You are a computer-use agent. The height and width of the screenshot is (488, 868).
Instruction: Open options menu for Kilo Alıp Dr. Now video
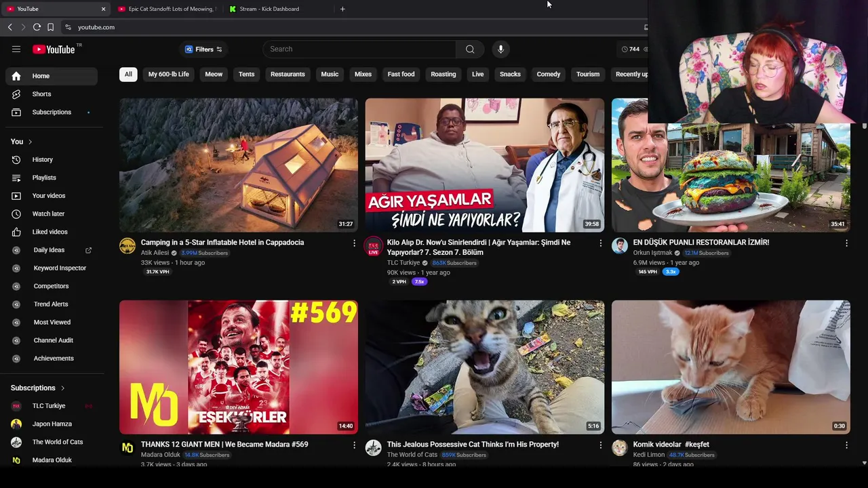[x=600, y=243]
